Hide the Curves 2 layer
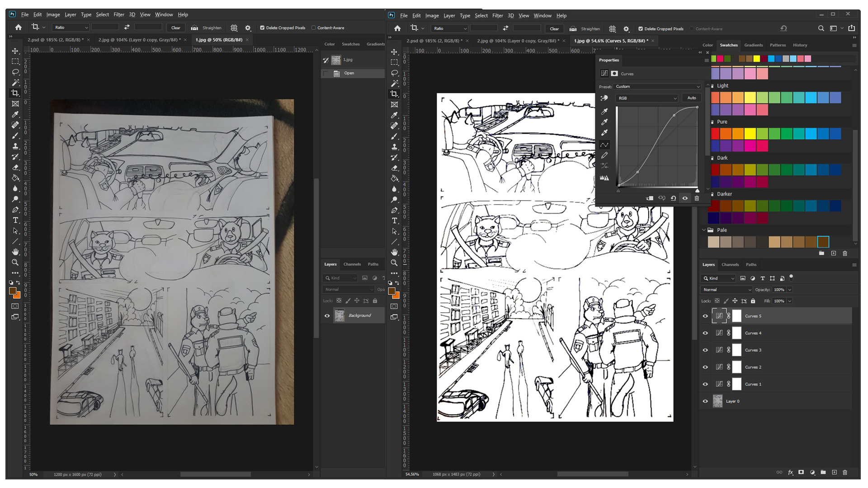This screenshot has width=868, height=488. click(705, 367)
